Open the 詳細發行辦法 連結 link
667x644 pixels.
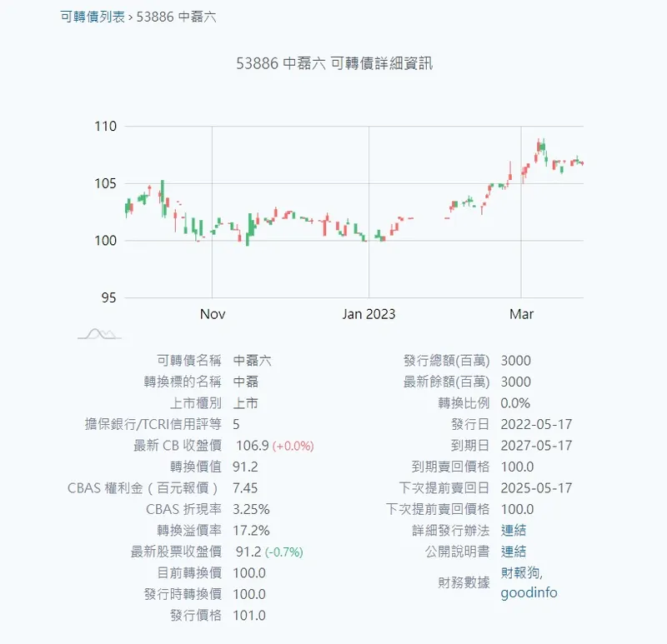coord(513,531)
